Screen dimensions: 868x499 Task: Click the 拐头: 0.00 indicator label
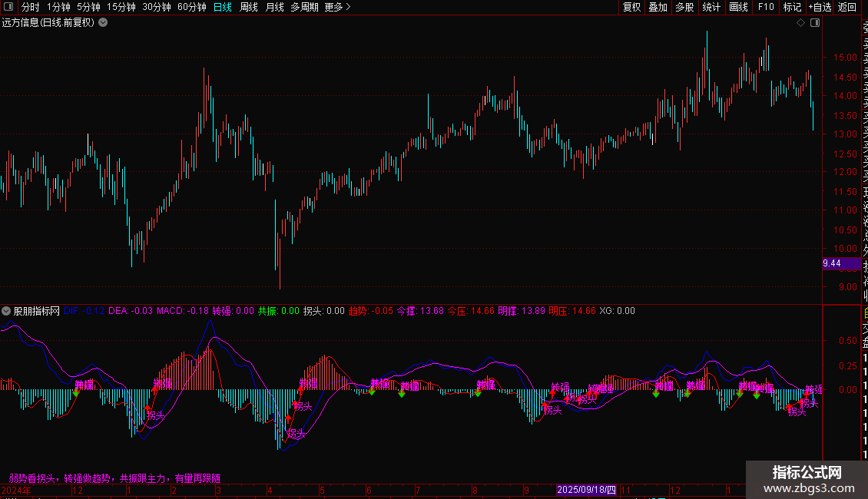(324, 311)
